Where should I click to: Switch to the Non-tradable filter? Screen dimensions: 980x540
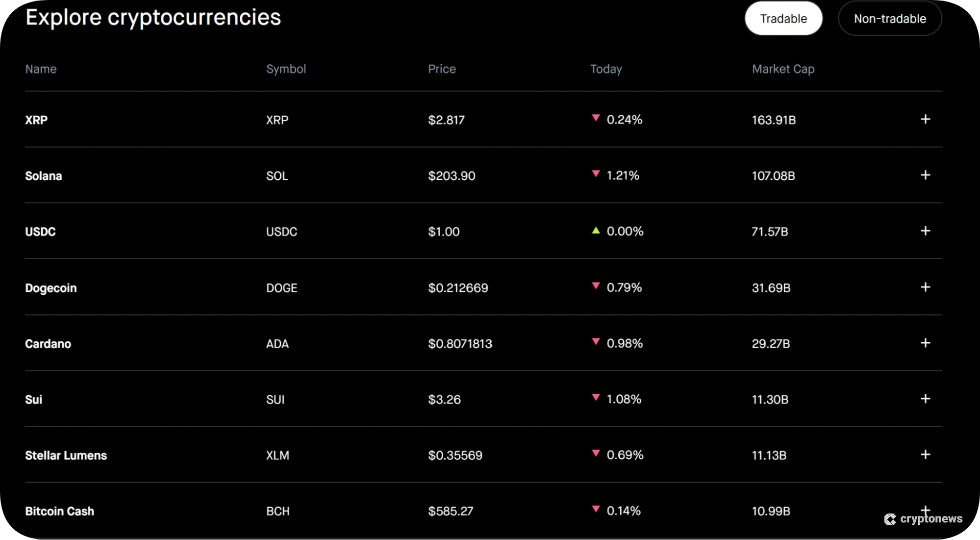click(x=889, y=18)
